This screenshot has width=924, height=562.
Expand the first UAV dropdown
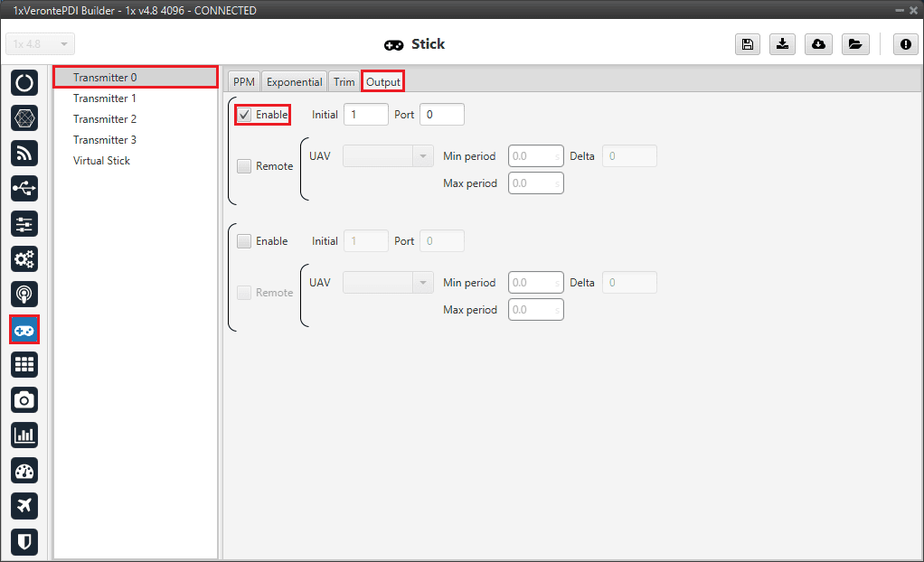click(389, 156)
